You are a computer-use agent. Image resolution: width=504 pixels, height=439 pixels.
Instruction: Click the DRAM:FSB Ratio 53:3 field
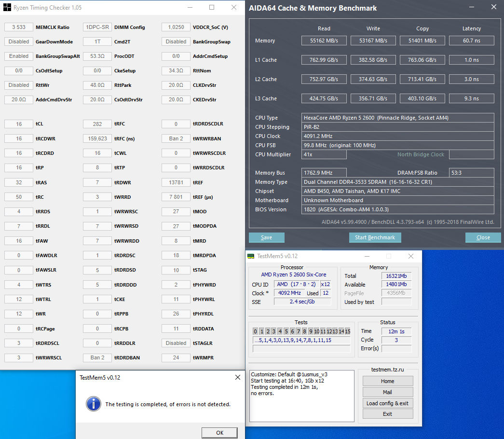[472, 173]
